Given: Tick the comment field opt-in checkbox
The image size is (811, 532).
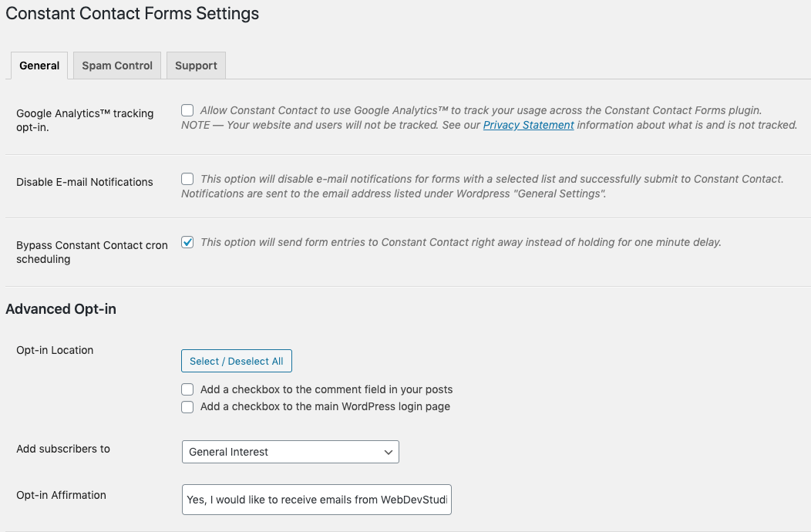Looking at the screenshot, I should click(187, 389).
